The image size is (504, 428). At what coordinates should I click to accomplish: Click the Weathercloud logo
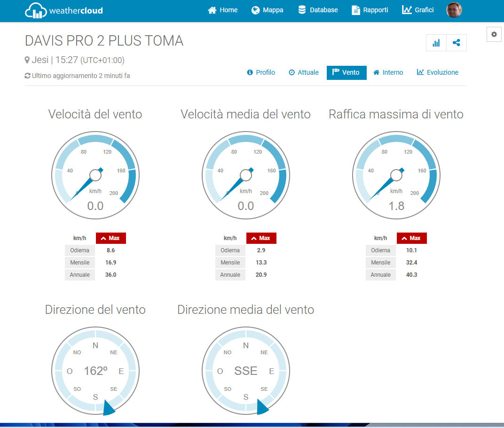click(x=63, y=10)
